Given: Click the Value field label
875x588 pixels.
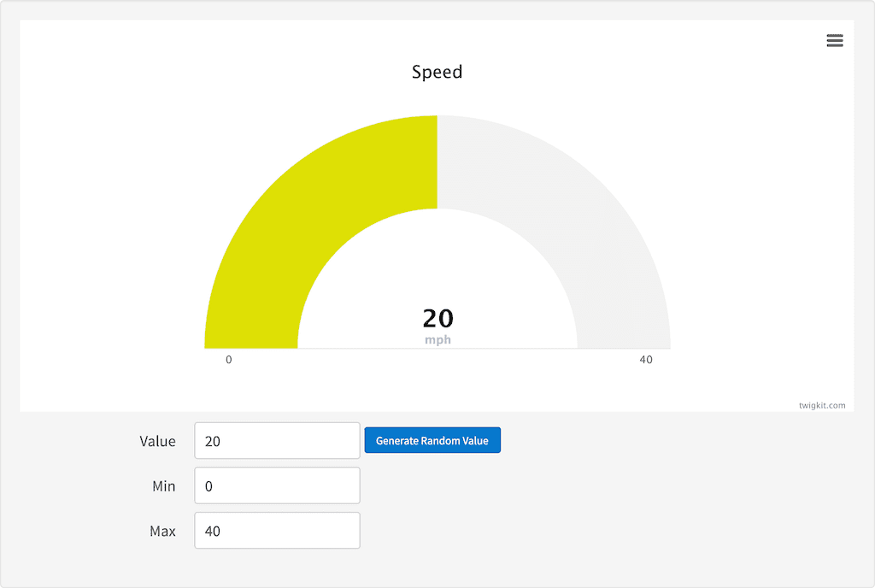Looking at the screenshot, I should coord(157,442).
